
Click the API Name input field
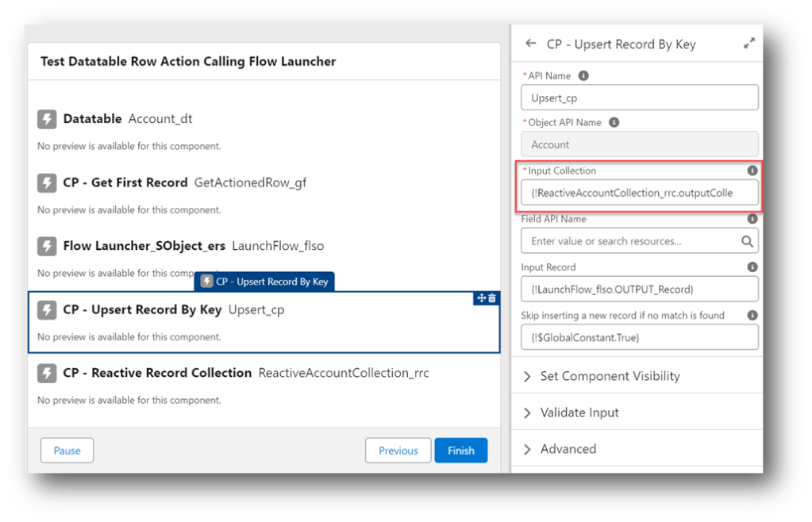click(x=639, y=98)
